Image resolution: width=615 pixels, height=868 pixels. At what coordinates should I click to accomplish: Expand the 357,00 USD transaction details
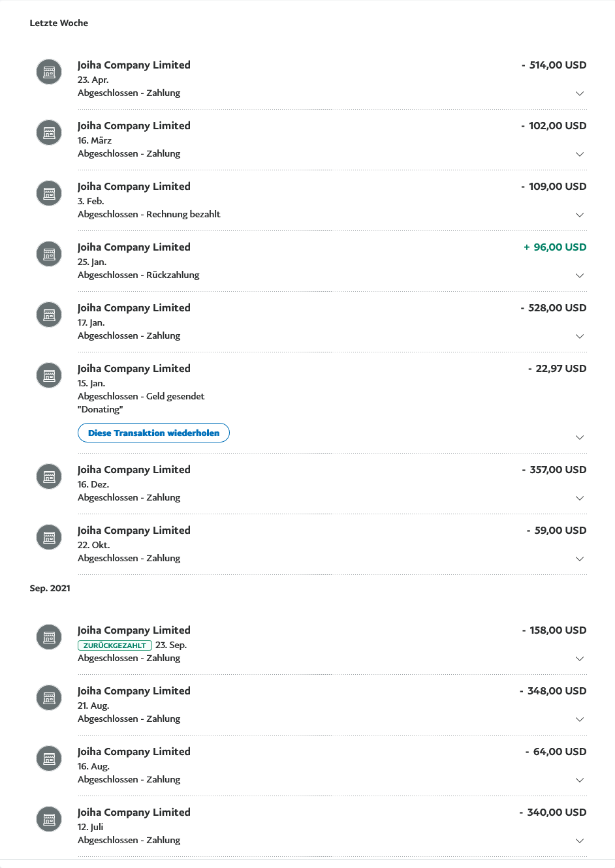tap(579, 498)
